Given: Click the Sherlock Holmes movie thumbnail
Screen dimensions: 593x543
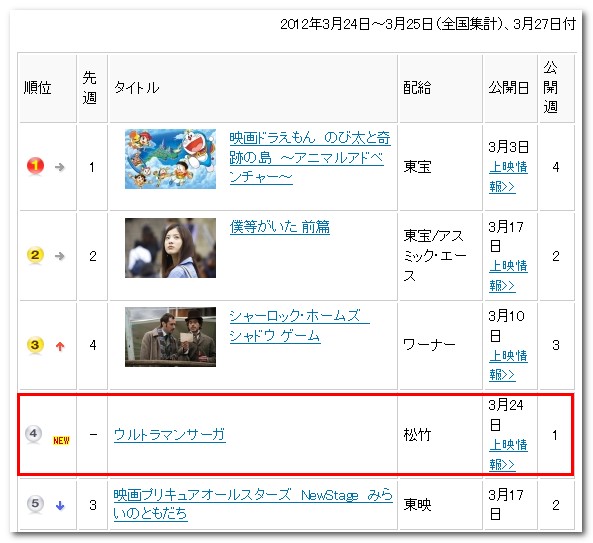Looking at the screenshot, I should [x=171, y=337].
